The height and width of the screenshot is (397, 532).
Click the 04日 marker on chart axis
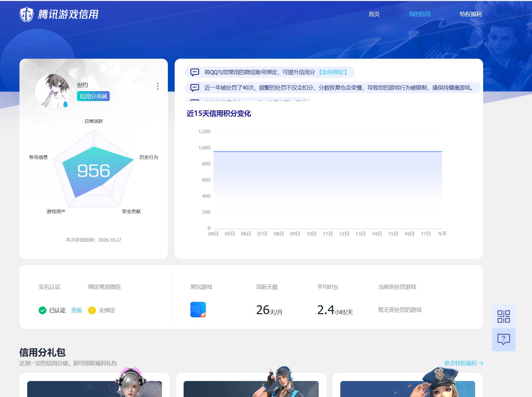pos(213,234)
